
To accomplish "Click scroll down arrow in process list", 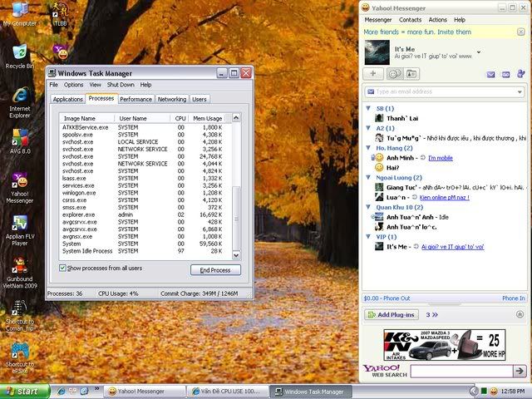I will [236, 255].
